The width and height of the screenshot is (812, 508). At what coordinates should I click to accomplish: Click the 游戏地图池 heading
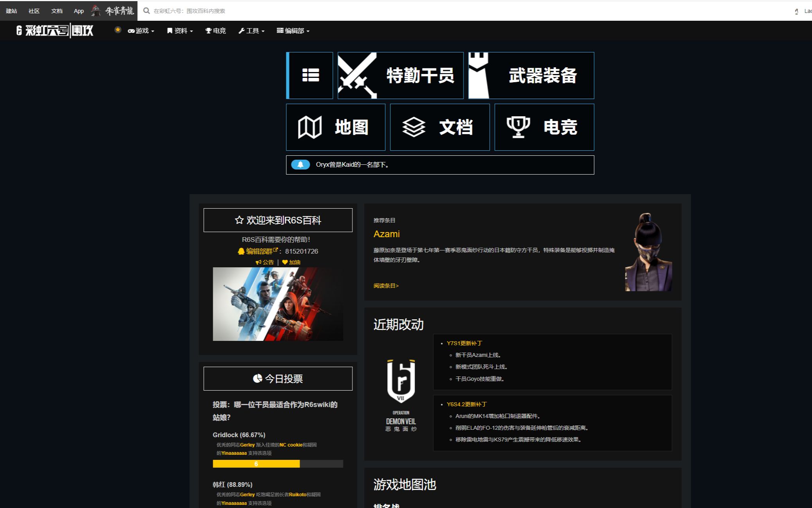(405, 485)
